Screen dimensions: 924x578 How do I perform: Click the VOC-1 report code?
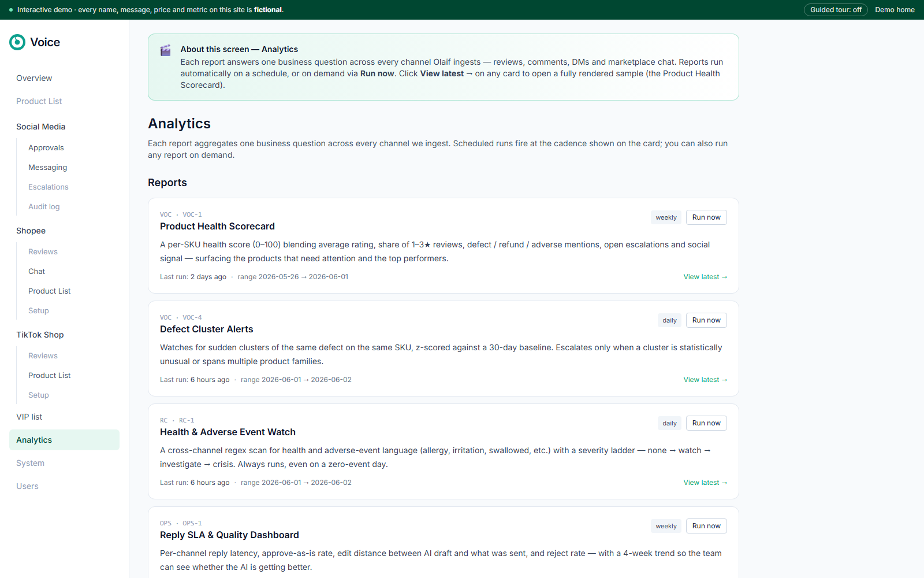click(x=192, y=214)
